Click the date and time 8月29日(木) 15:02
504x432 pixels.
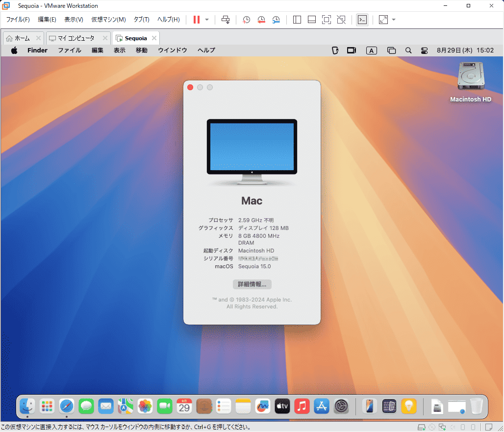[x=465, y=51]
